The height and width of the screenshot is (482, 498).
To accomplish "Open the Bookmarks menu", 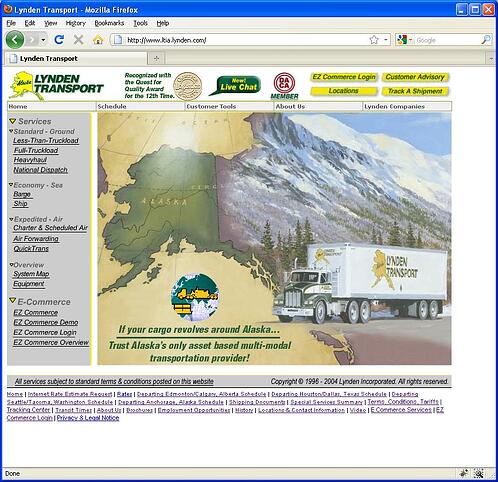I will pos(109,23).
